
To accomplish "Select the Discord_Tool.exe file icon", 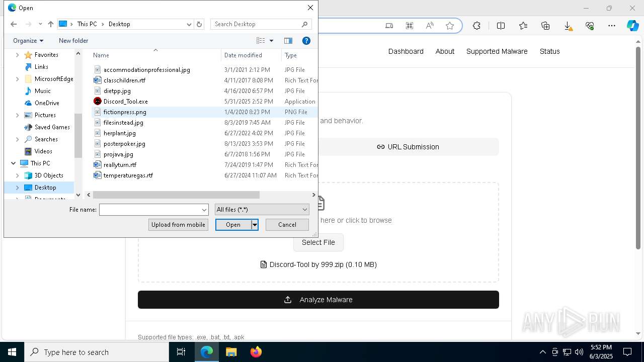I will coord(98,101).
